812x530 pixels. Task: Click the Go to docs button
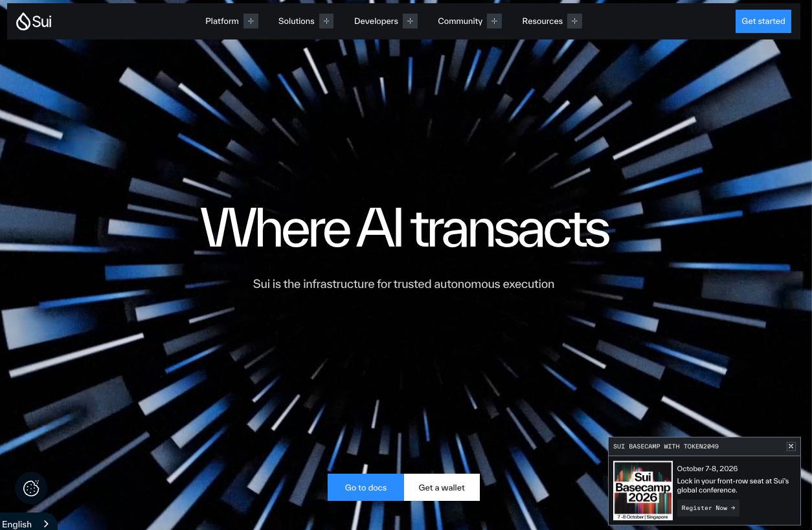click(366, 487)
